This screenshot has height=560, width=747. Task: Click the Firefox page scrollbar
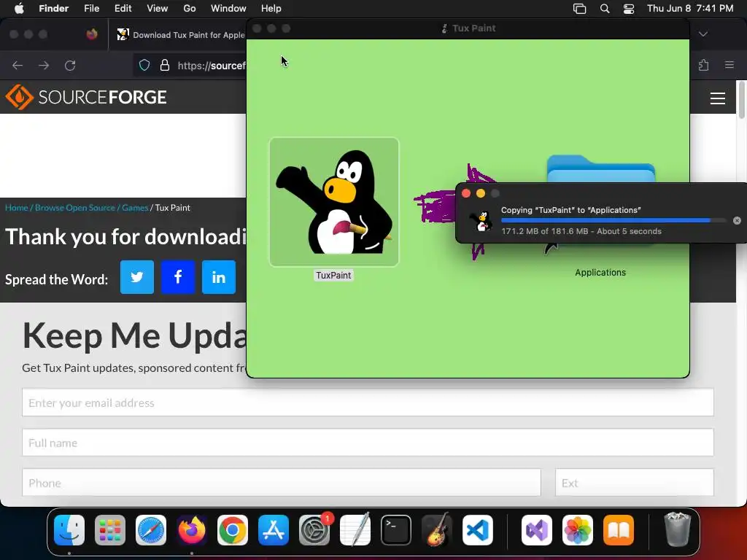[741, 100]
